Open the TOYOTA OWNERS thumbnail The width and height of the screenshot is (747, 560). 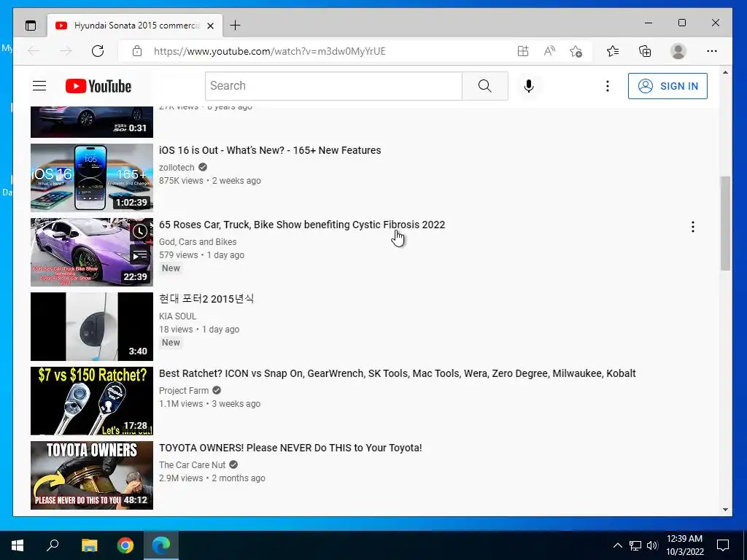point(92,475)
